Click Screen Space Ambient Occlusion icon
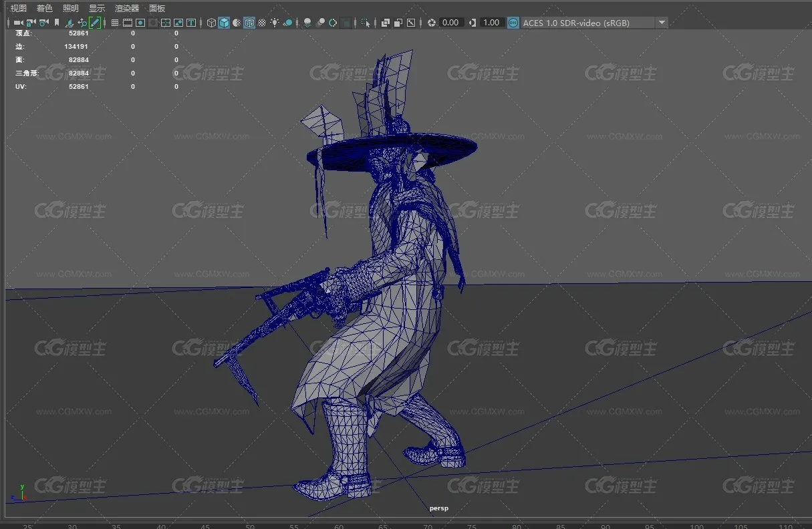The image size is (812, 529). (307, 23)
